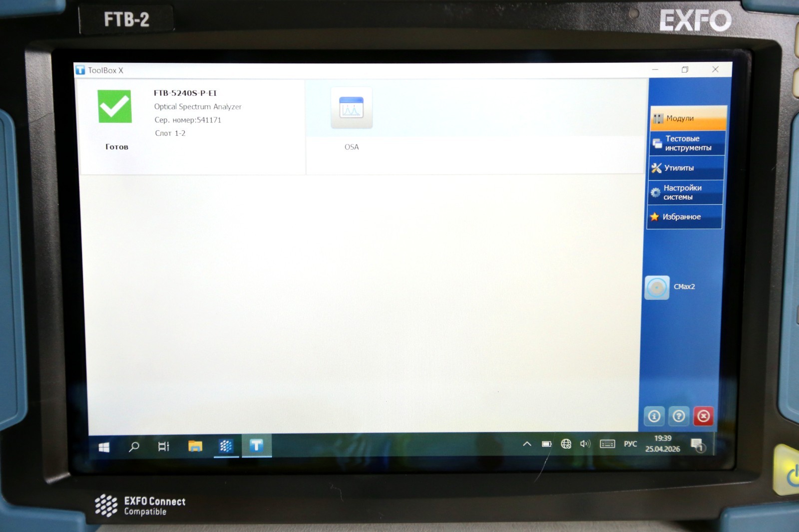Close the ToolBox X window
The width and height of the screenshot is (799, 532).
(715, 69)
